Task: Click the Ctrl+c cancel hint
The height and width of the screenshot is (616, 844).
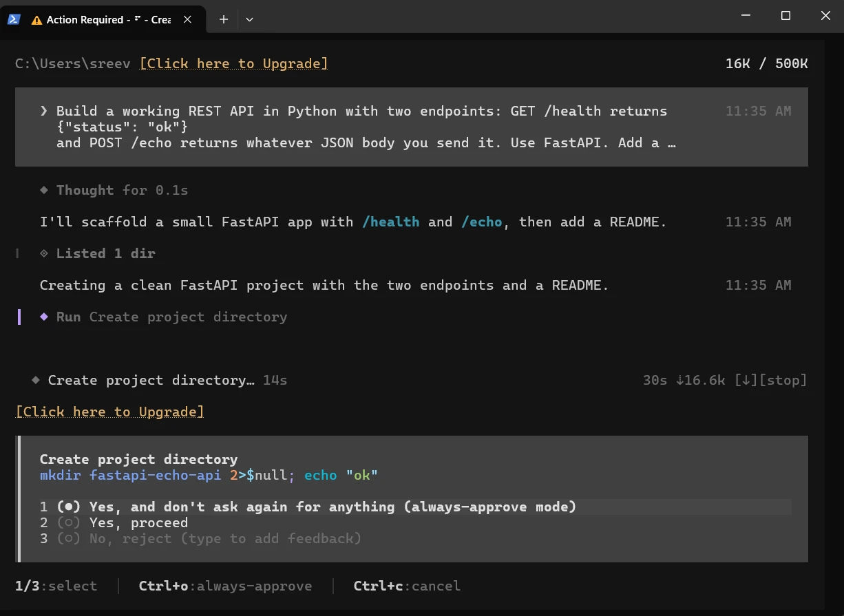Action: (407, 586)
